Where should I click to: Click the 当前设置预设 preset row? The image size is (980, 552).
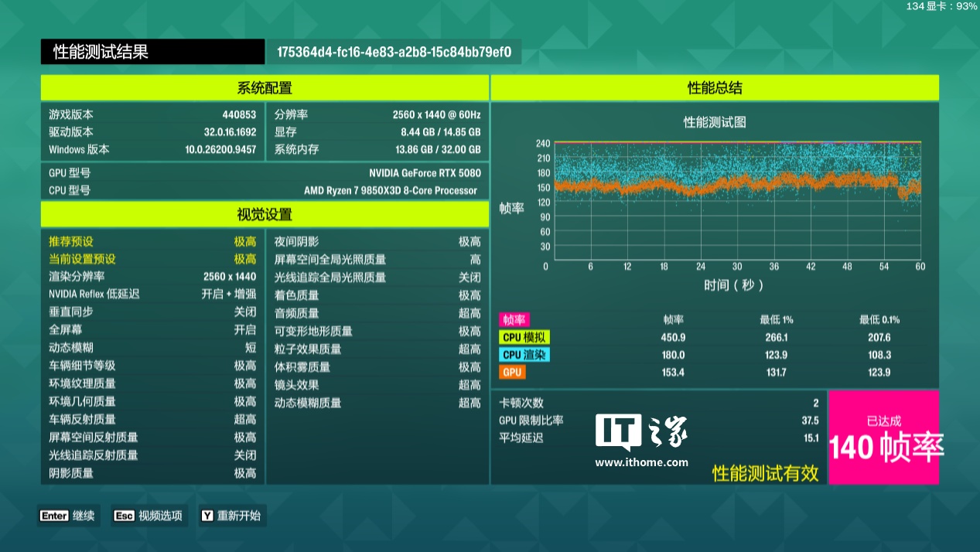point(152,258)
